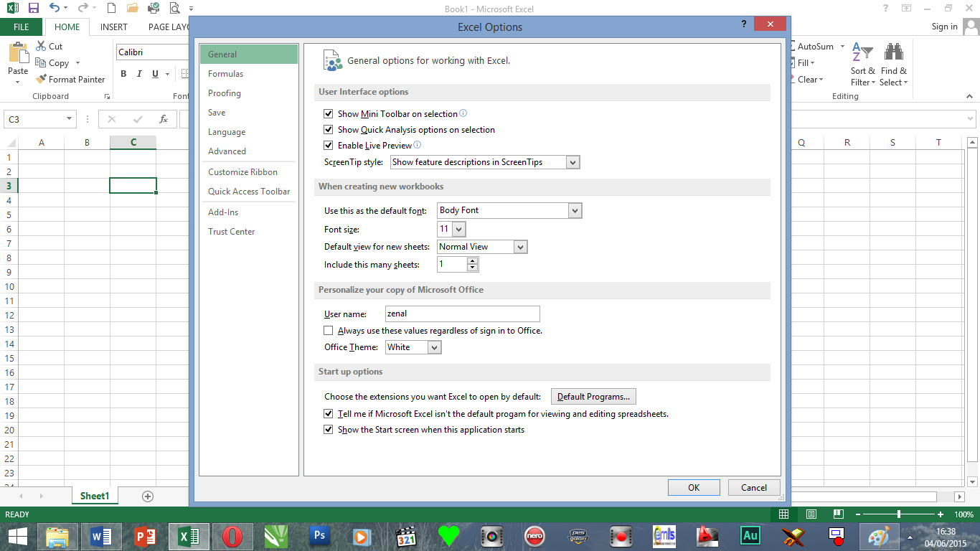
Task: Click the New blank workbook icon
Action: coord(110,9)
